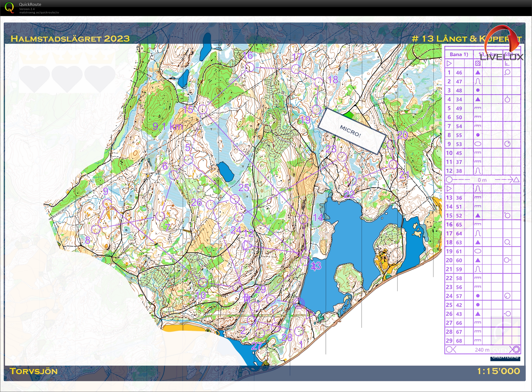
Task: Click the re-entrant symbol in row 2 47
Action: point(477,81)
